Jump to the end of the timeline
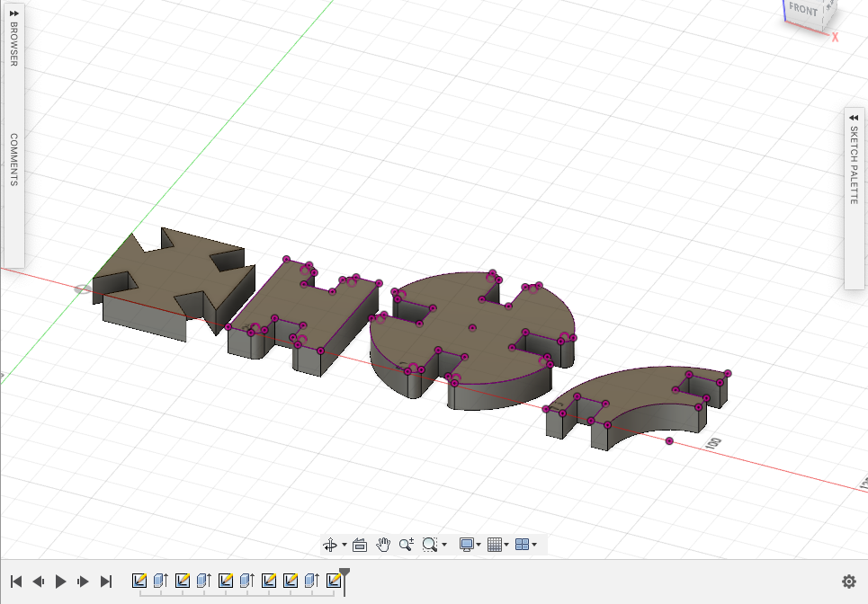 point(106,582)
